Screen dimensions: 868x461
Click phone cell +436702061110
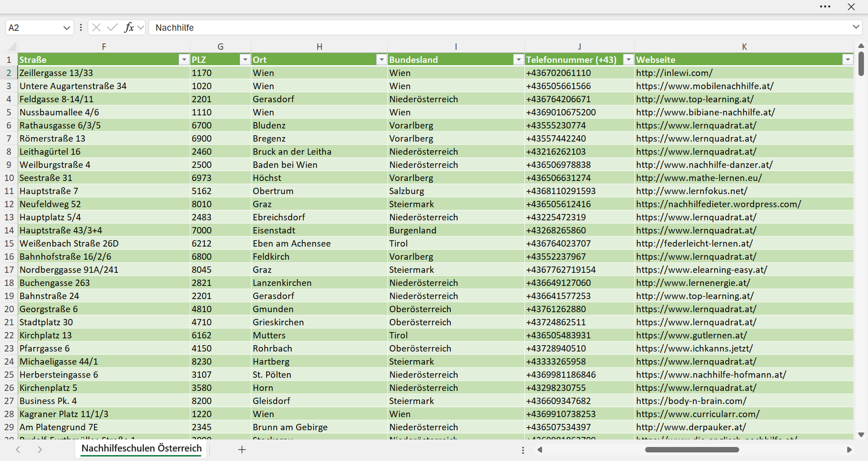point(579,73)
